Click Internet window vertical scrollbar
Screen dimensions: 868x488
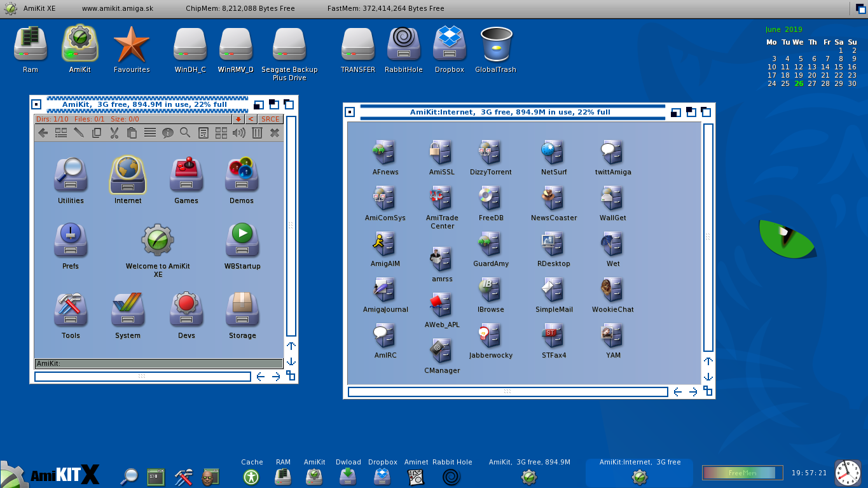click(708, 237)
